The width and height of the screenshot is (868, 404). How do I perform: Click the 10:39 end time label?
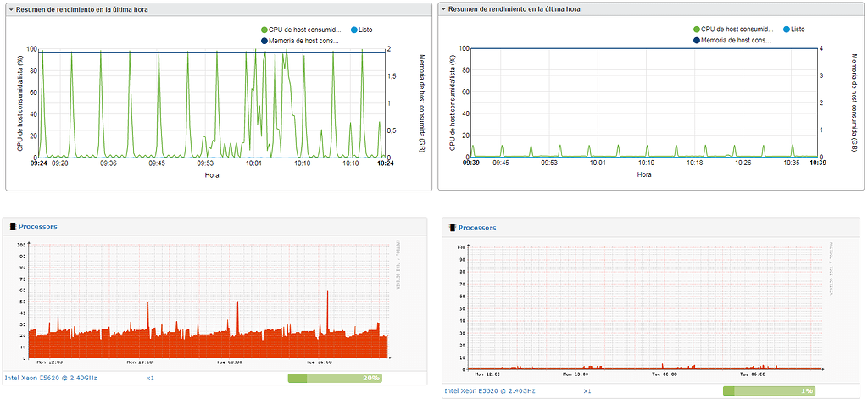point(818,163)
